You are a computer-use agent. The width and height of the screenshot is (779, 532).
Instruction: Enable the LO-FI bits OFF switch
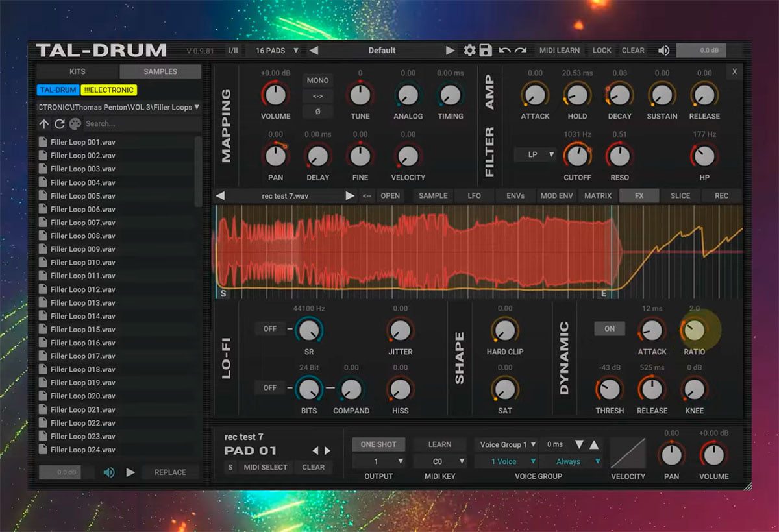coord(270,388)
